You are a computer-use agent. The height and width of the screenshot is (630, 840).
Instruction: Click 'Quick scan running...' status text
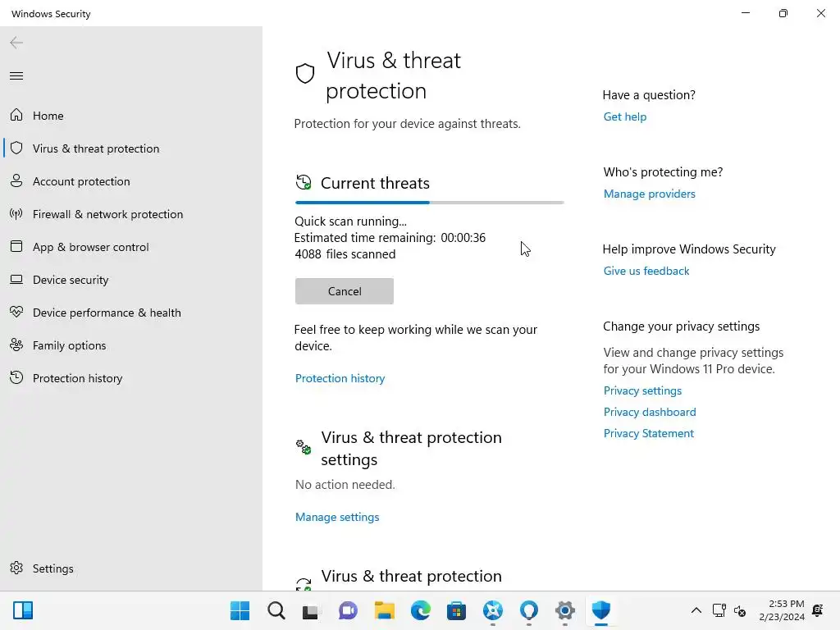click(350, 221)
